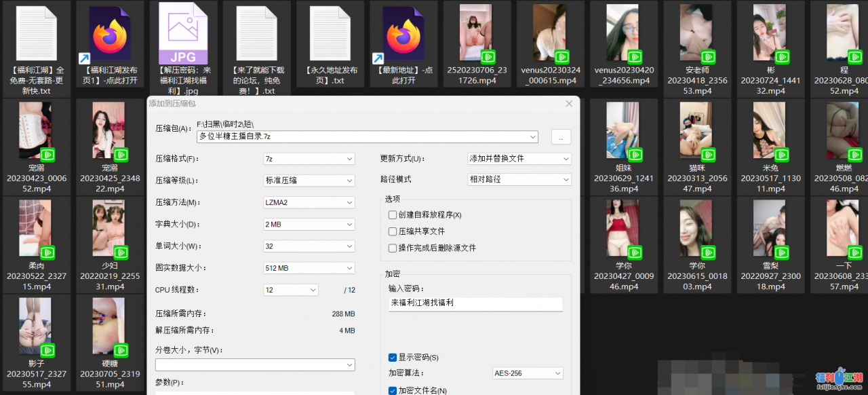The image size is (868, 395).
Task: Enable 操作完成后删除源文件 checkbox
Action: (393, 248)
